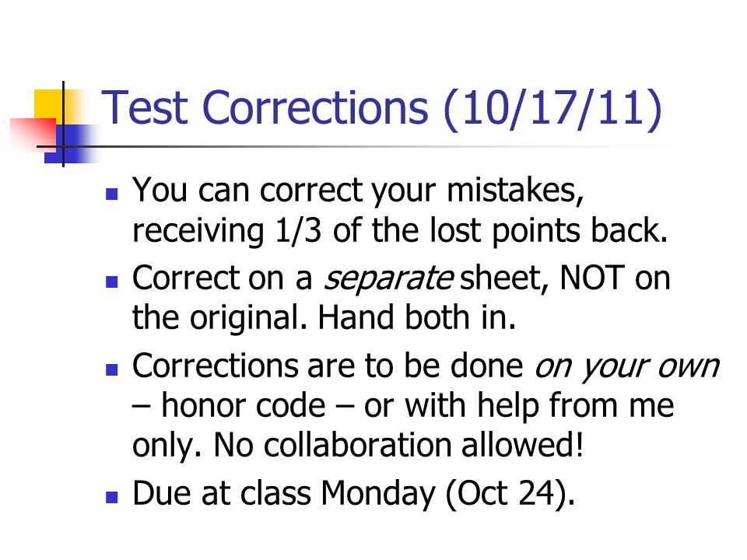This screenshot has width=747, height=560.
Task: Click the bullet before Correct on a separate
Action: point(112,282)
